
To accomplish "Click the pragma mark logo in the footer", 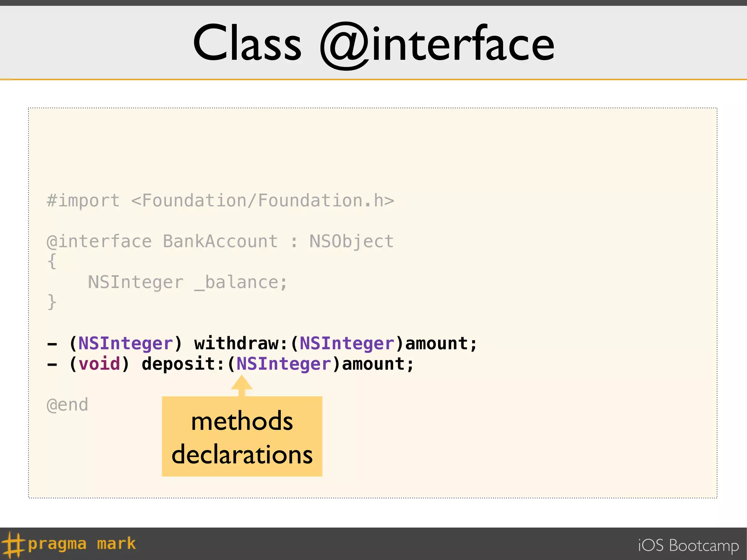I will [69, 544].
